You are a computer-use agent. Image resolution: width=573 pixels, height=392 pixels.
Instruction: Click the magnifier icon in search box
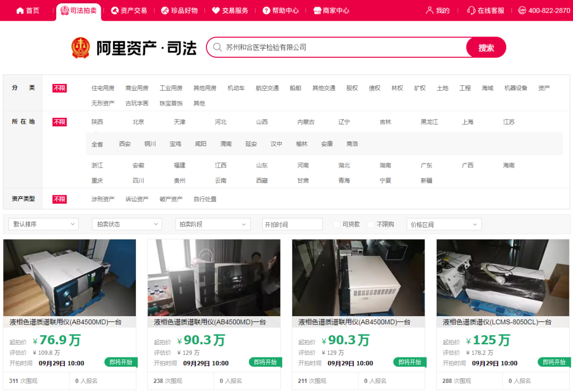pyautogui.click(x=218, y=47)
